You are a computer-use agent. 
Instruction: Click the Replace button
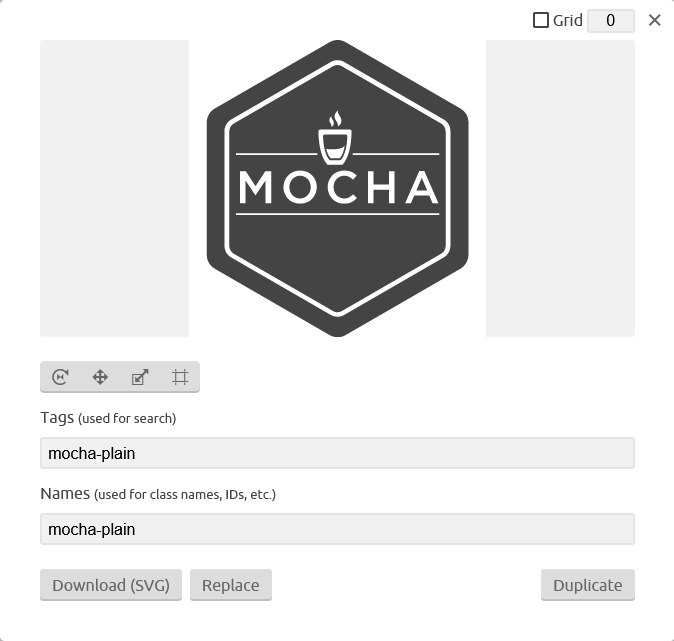231,585
